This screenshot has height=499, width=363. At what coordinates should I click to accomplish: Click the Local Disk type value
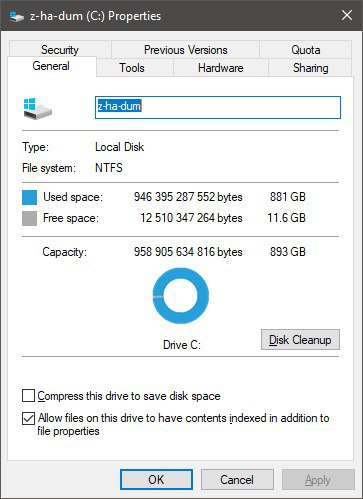coord(119,147)
